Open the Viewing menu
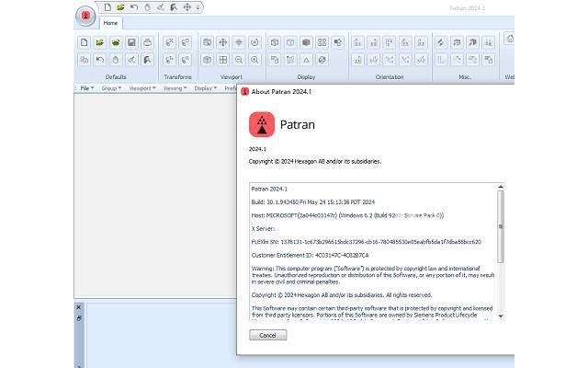The image size is (588, 368). point(175,88)
